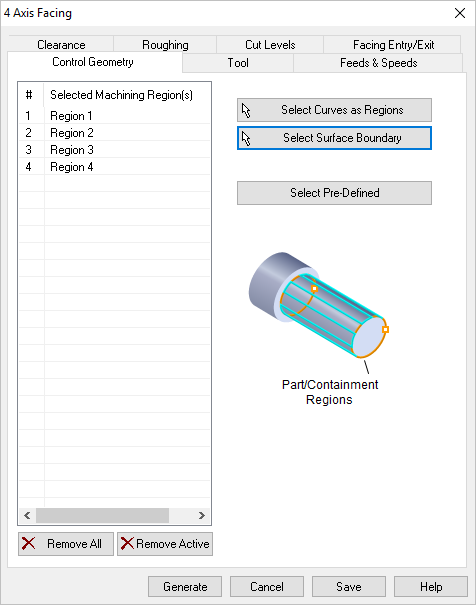This screenshot has height=605, width=476.
Task: Click cursor icon on Select Surface Boundary
Action: (246, 139)
